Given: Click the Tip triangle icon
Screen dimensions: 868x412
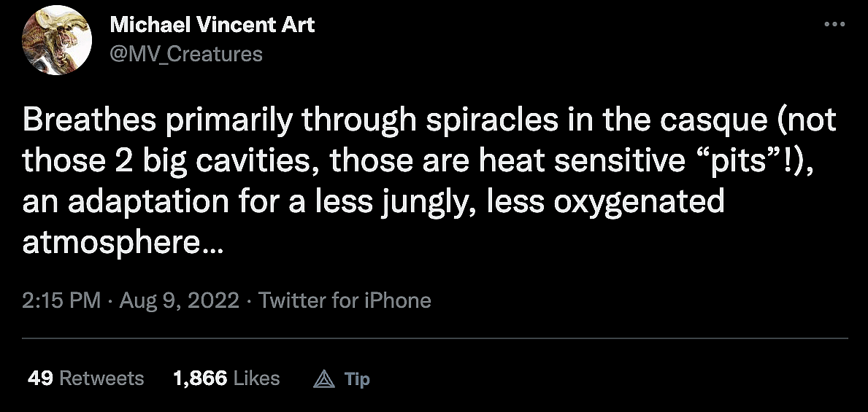Looking at the screenshot, I should 323,379.
